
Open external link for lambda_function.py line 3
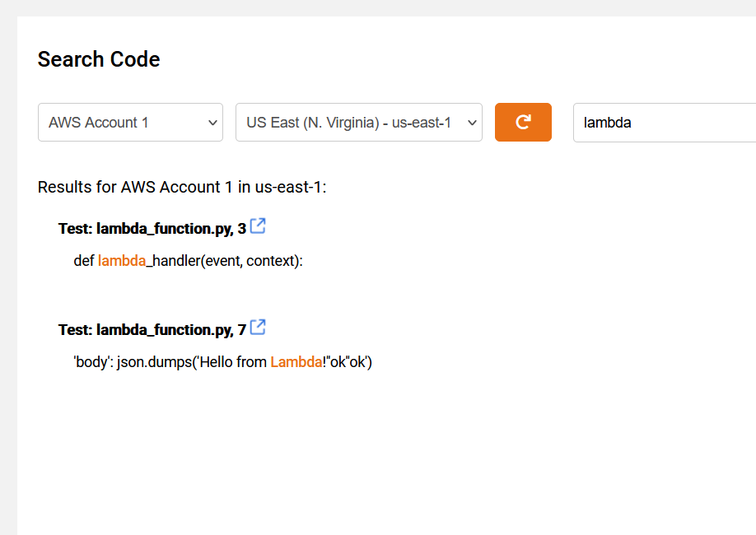(x=258, y=226)
